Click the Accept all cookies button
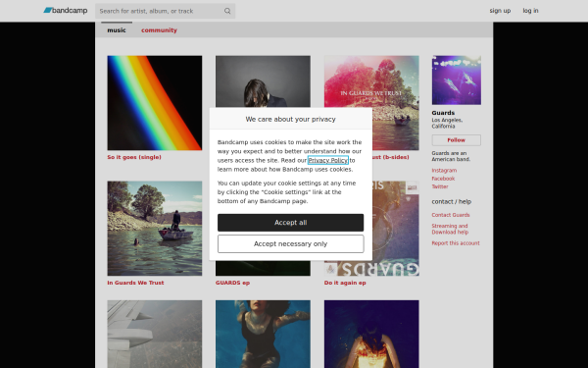The width and height of the screenshot is (588, 368). 291,223
